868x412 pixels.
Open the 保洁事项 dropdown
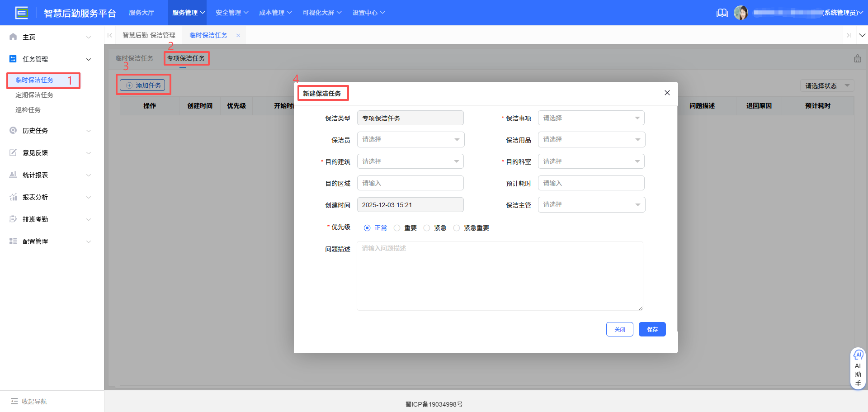coord(591,118)
